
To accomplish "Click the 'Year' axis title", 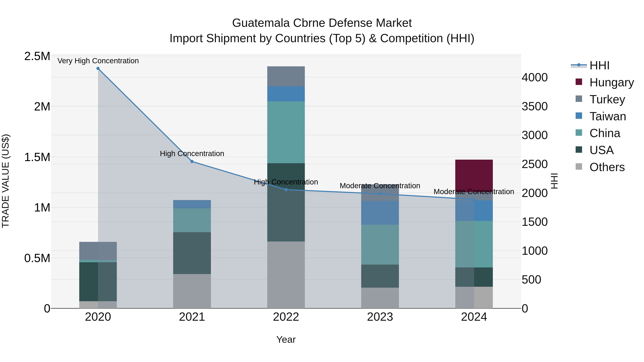I will point(286,340).
